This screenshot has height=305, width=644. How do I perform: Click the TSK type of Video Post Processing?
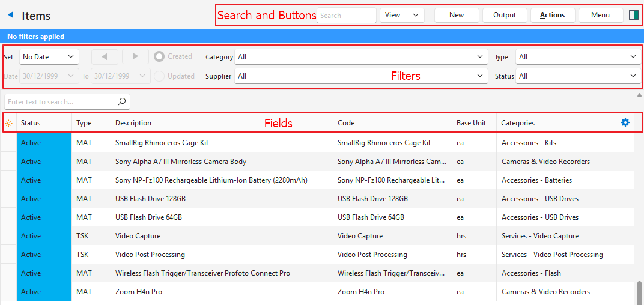click(91, 255)
